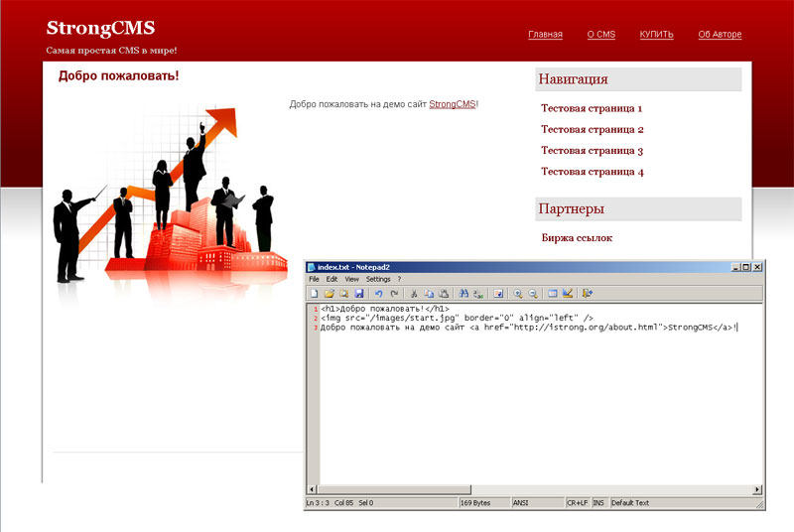Open Тестовая страница 1 in navigation
This screenshot has width=794, height=532.
point(591,108)
